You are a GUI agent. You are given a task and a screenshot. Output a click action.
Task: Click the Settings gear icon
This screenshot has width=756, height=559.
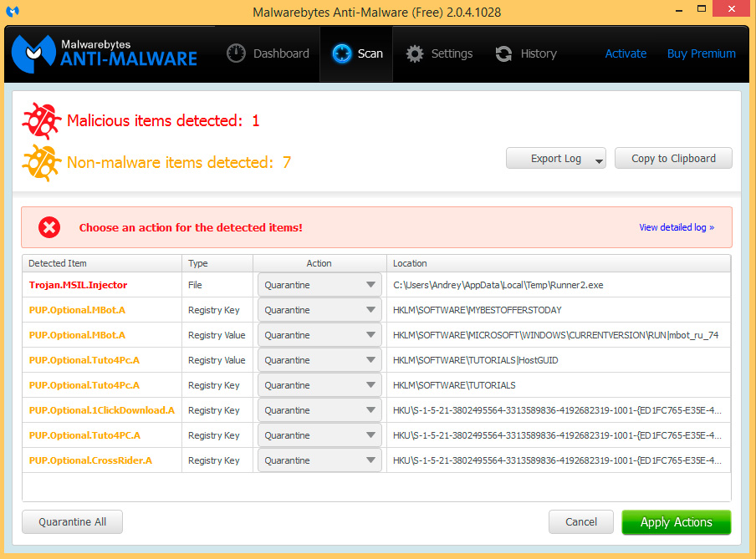click(415, 53)
